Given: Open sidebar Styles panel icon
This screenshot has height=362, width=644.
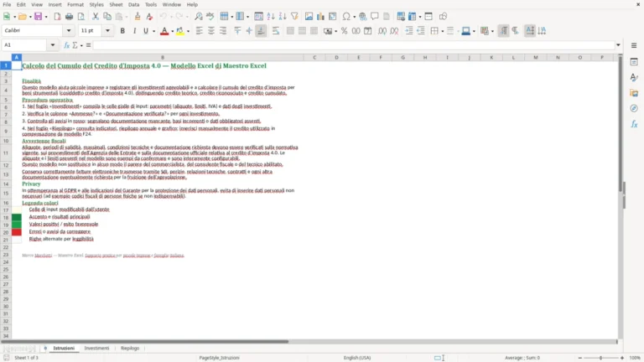Looking at the screenshot, I should (634, 78).
